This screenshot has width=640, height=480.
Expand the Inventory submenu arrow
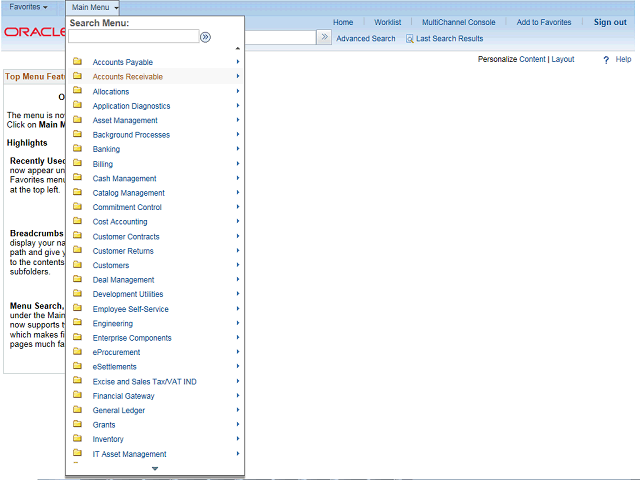(238, 438)
